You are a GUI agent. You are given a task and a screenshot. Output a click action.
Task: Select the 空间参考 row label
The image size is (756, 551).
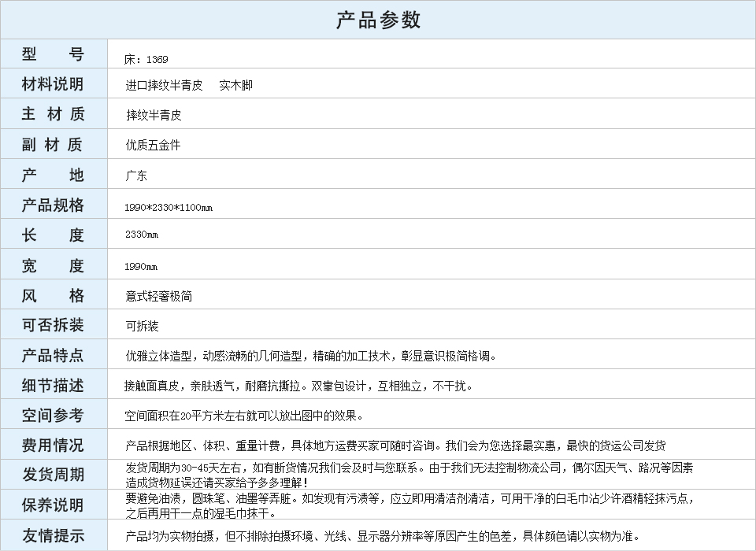click(53, 415)
